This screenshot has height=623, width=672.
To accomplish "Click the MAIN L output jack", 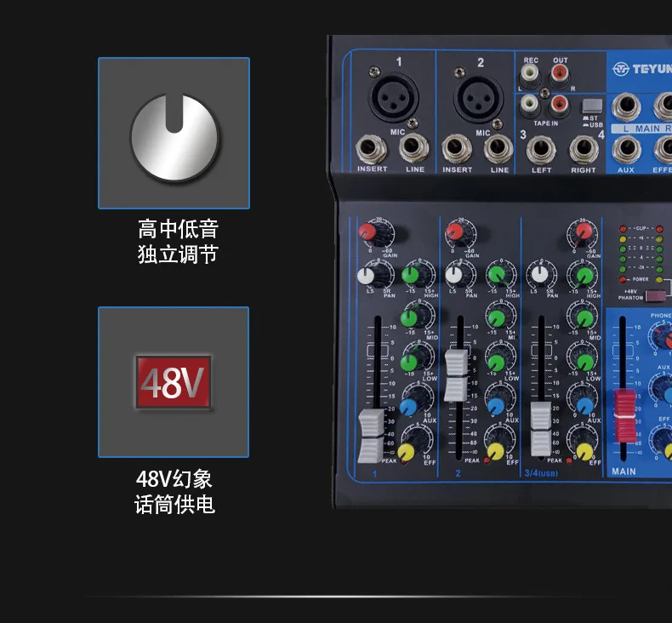I will pos(626,107).
